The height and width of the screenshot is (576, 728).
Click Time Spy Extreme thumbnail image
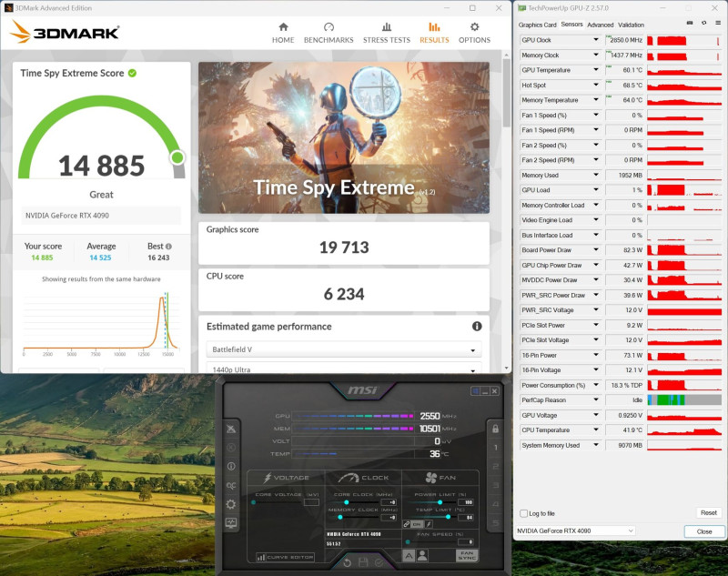coord(344,137)
